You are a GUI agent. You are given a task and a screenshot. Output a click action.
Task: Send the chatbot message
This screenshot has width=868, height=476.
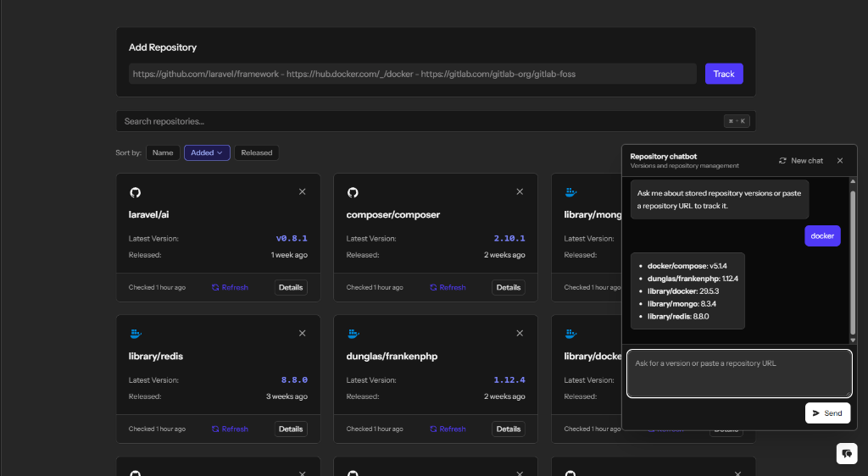pyautogui.click(x=827, y=413)
